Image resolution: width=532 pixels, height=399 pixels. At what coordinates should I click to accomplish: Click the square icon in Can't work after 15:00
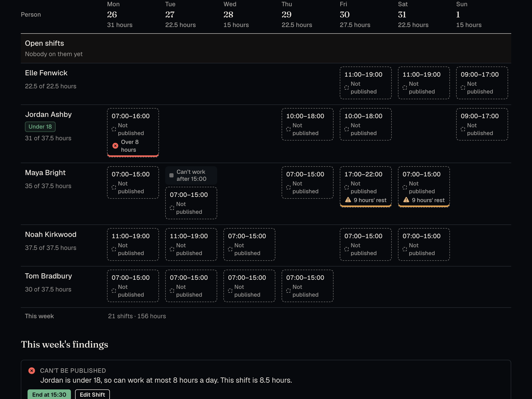coord(171,175)
